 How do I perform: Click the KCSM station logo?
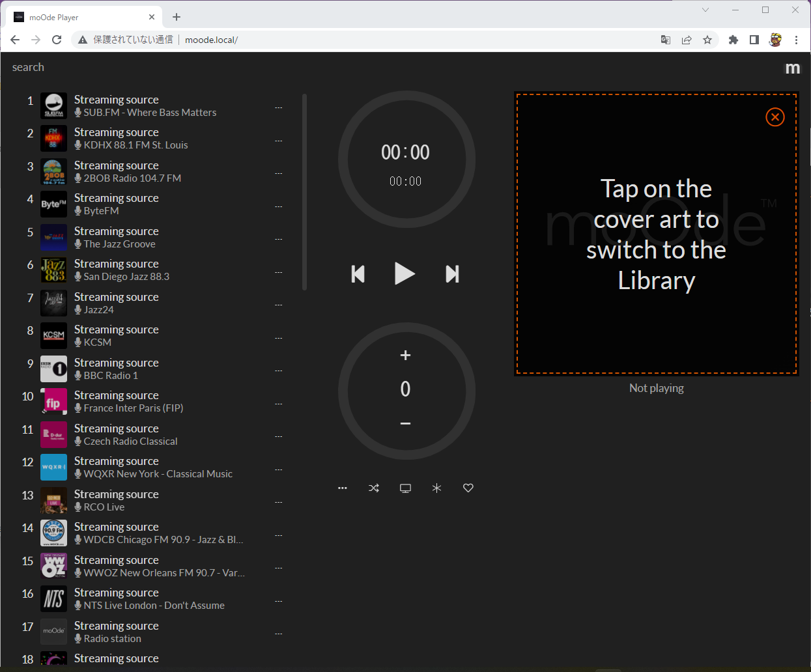[x=53, y=336]
